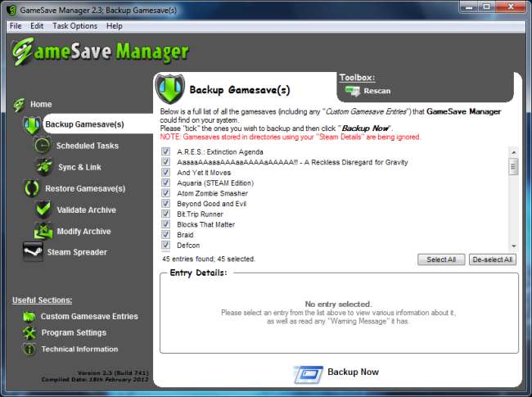The image size is (532, 397).
Task: Uncheck Braid checkbox
Action: tap(165, 234)
